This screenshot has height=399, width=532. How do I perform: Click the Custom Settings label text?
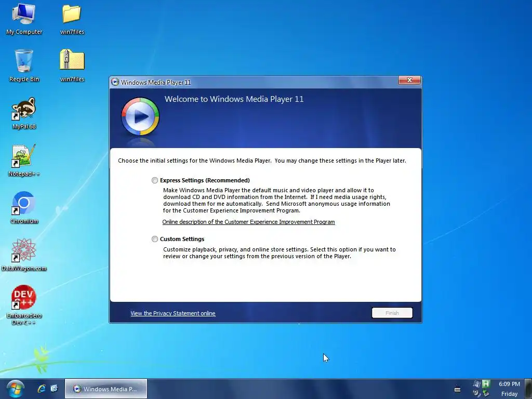click(x=182, y=239)
